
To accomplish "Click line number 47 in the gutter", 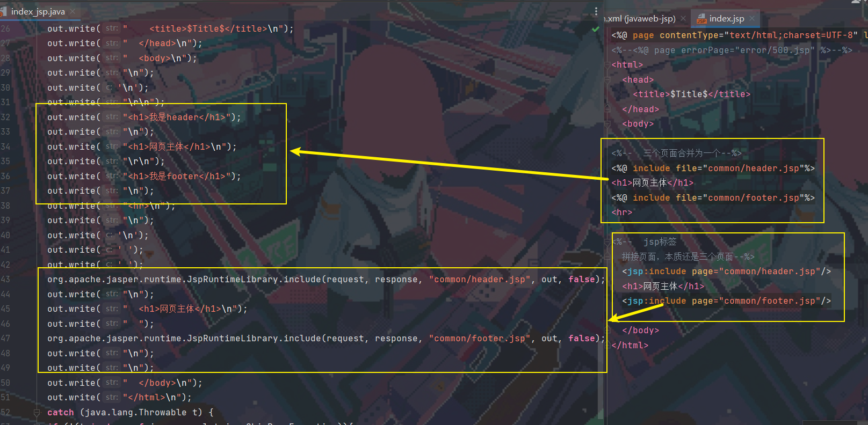I will click(5, 339).
